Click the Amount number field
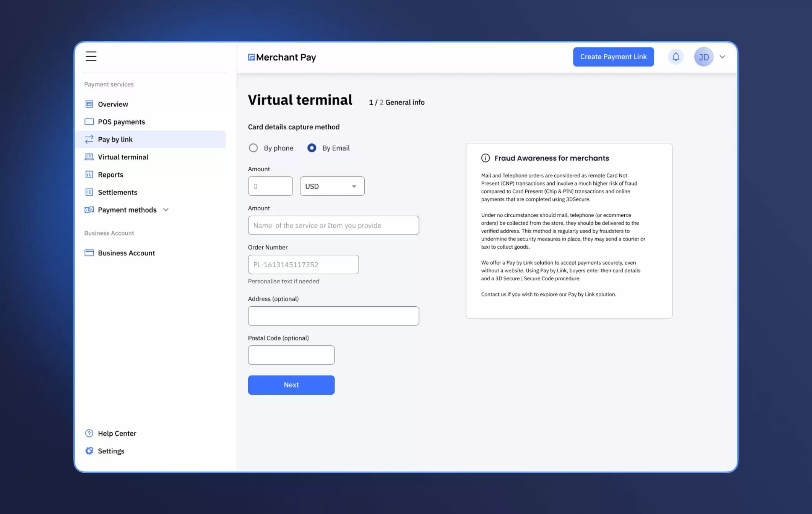Viewport: 812px width, 514px height. point(270,186)
